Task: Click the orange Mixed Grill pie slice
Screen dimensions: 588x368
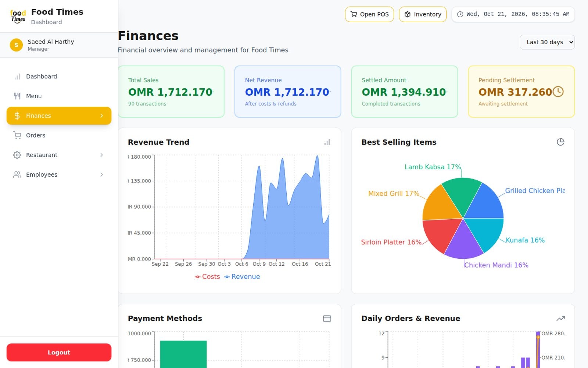Action: coord(440,204)
